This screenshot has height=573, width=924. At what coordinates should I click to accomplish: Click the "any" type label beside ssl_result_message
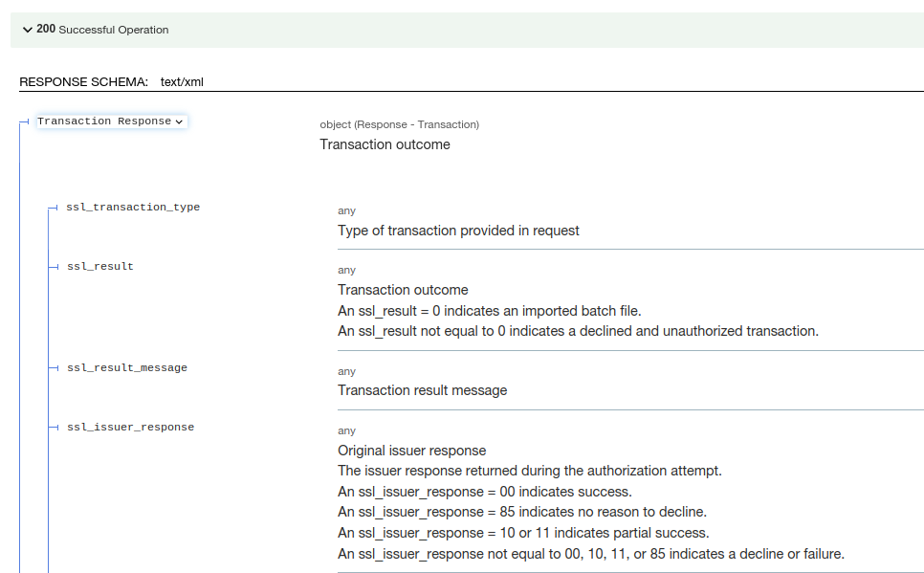346,371
